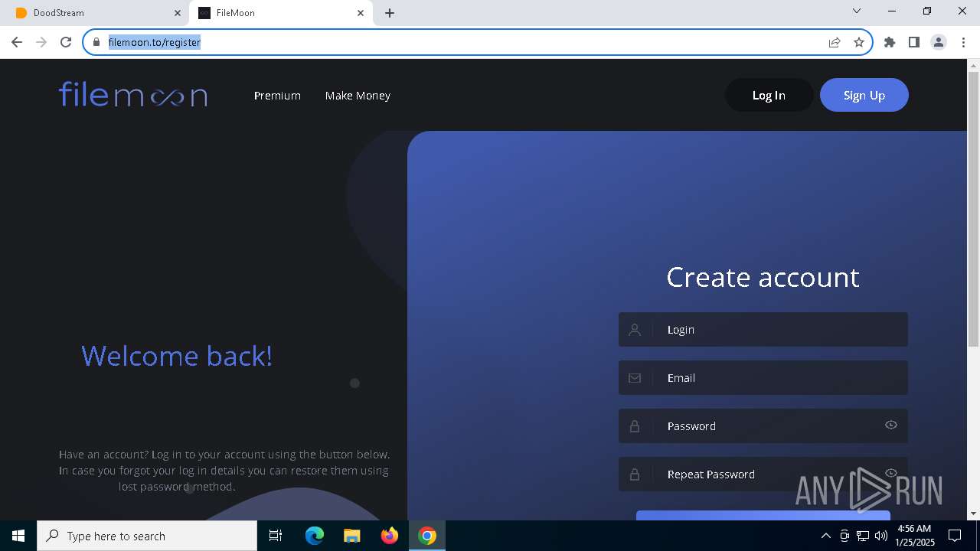Focus the Repeat Password field
The height and width of the screenshot is (551, 980).
(x=763, y=474)
